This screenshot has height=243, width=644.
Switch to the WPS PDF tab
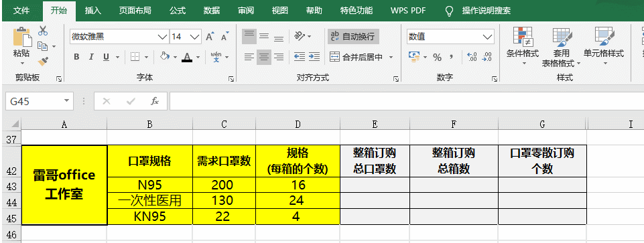point(408,11)
